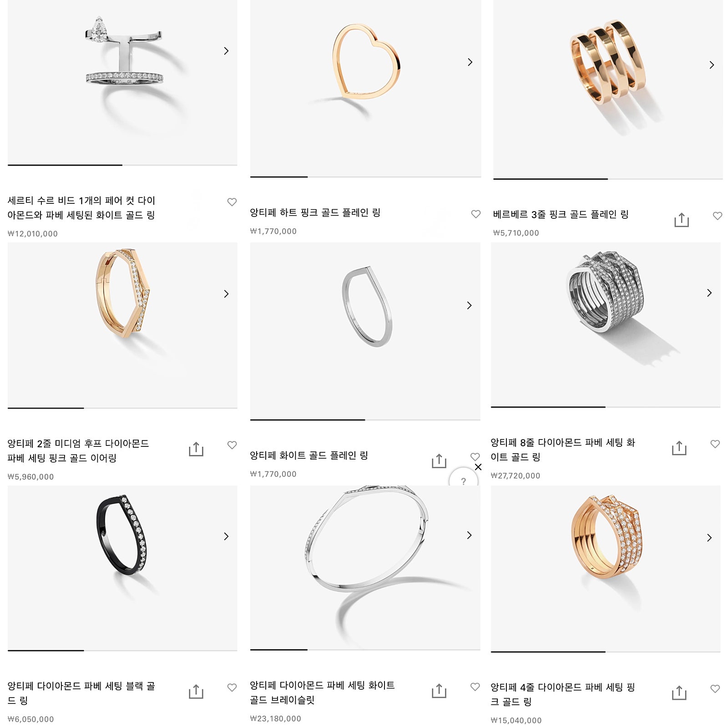Close the help bubble with X

click(x=478, y=467)
